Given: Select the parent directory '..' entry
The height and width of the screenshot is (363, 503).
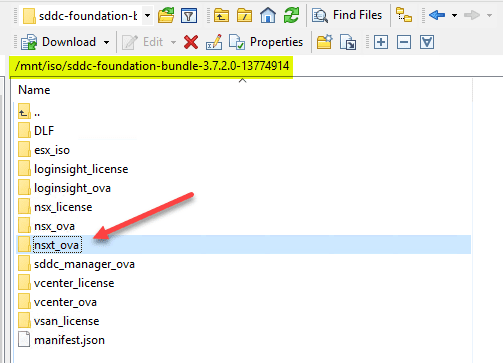Looking at the screenshot, I should click(29, 112).
